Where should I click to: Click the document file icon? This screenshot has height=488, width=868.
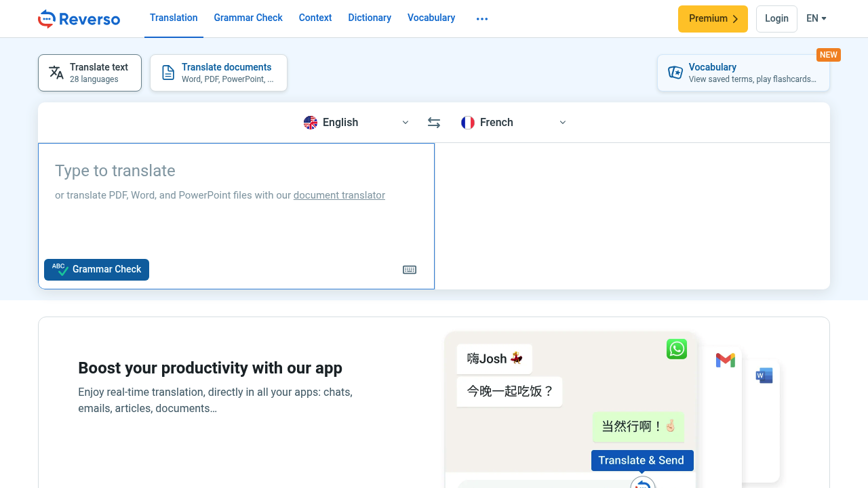tap(168, 73)
